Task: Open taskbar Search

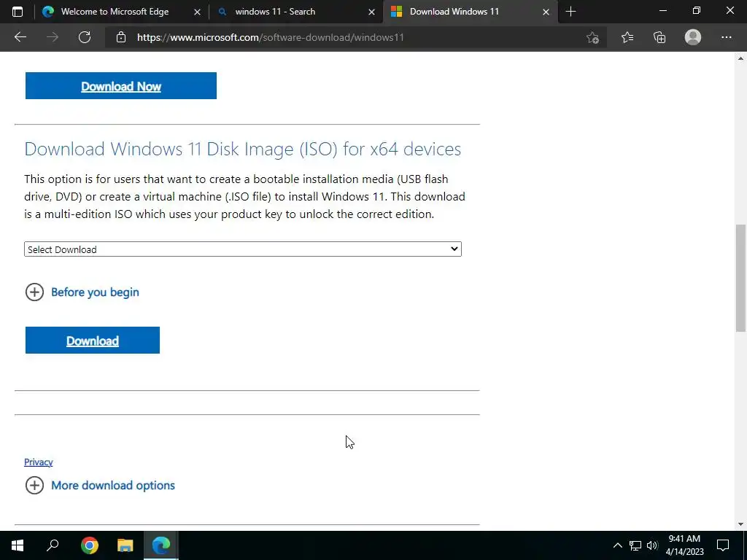Action: [x=53, y=545]
